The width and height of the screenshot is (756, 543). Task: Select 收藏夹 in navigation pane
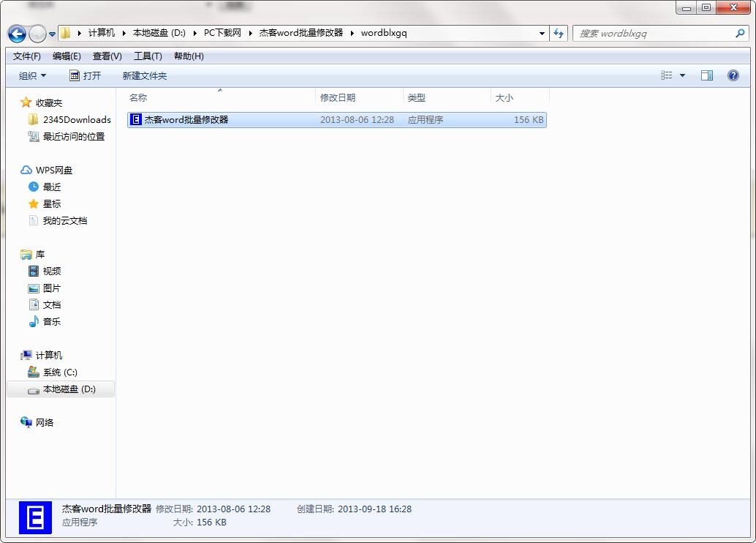[x=49, y=102]
